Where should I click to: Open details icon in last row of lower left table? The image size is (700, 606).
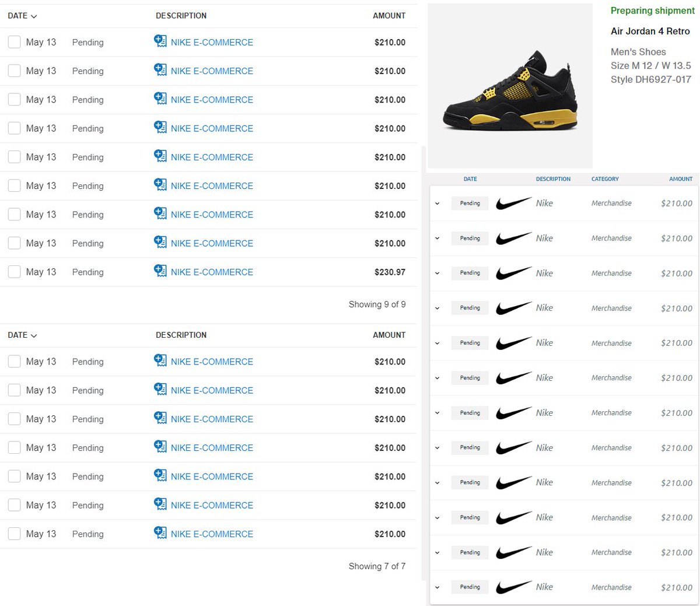coord(160,533)
